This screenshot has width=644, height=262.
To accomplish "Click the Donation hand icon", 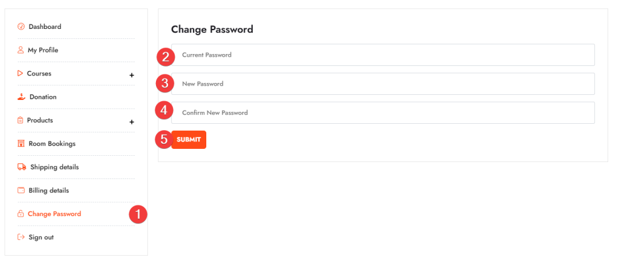I will tap(21, 97).
